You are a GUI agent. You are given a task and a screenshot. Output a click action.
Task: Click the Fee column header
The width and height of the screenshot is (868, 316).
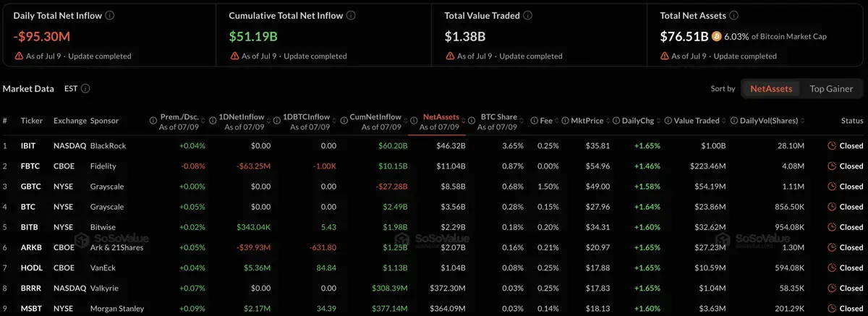(x=546, y=121)
